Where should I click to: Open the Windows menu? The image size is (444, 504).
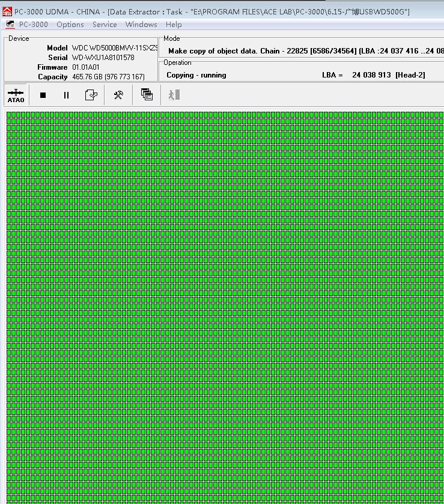141,25
